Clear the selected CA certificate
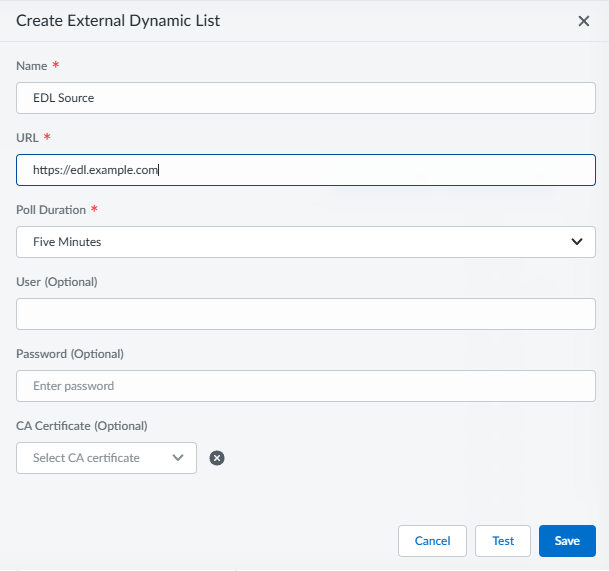609x571 pixels. 217,458
